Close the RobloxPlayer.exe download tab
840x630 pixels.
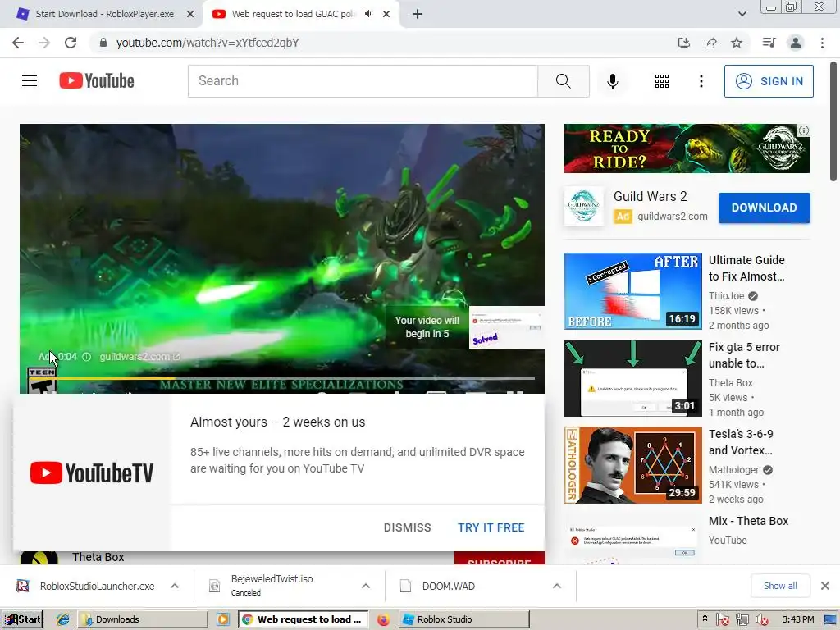point(190,14)
